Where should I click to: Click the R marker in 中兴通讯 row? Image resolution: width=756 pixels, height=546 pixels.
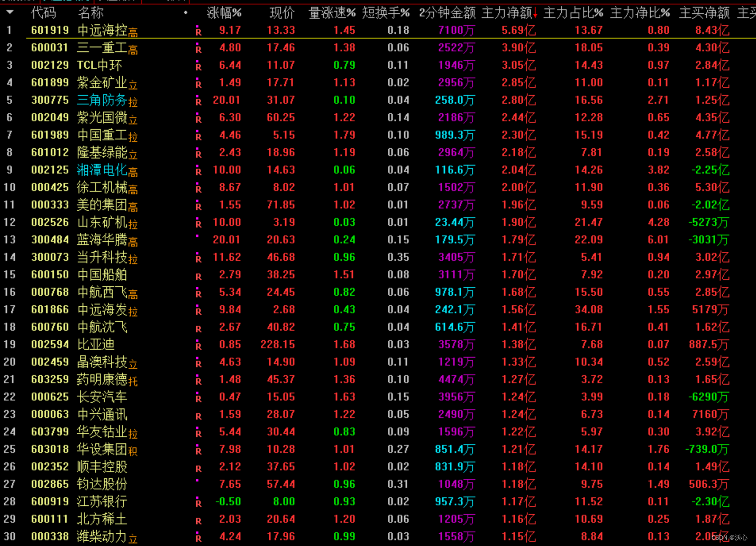click(198, 415)
